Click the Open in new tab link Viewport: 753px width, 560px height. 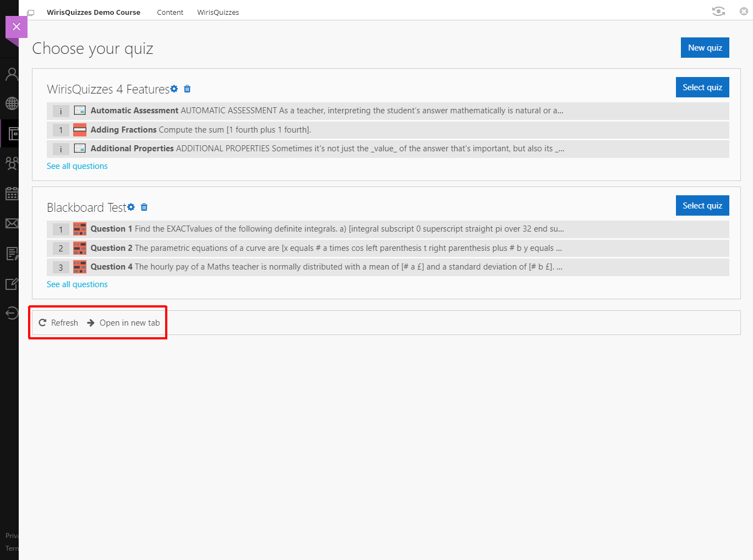click(x=129, y=322)
